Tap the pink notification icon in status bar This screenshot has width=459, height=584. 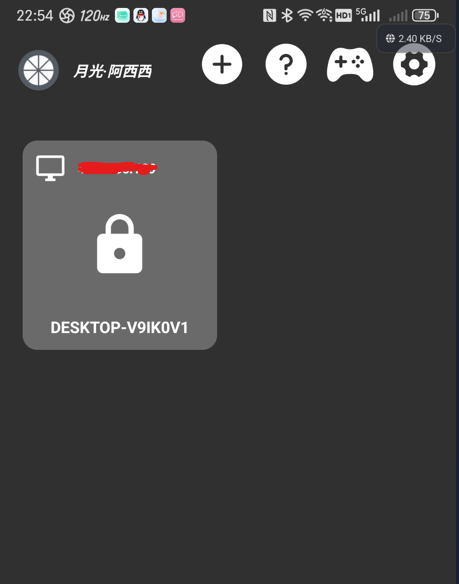pos(178,16)
